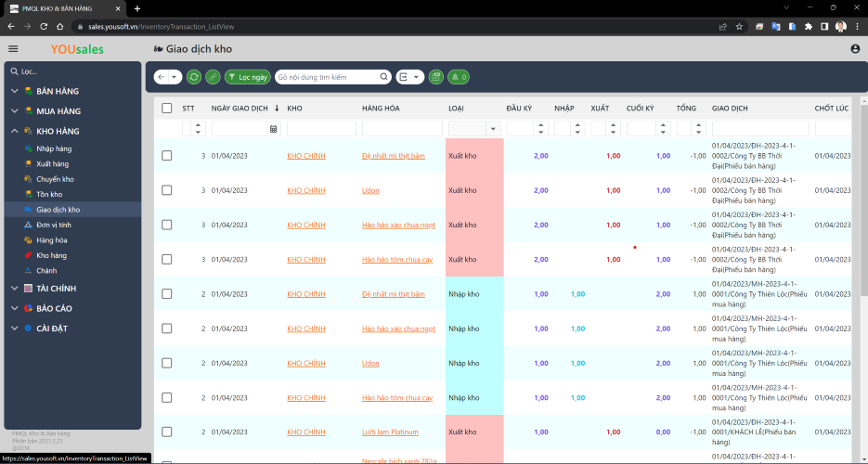Check the Hảo hảo xào chua ngọt Xuất kho row
This screenshot has height=464, width=868.
click(166, 226)
